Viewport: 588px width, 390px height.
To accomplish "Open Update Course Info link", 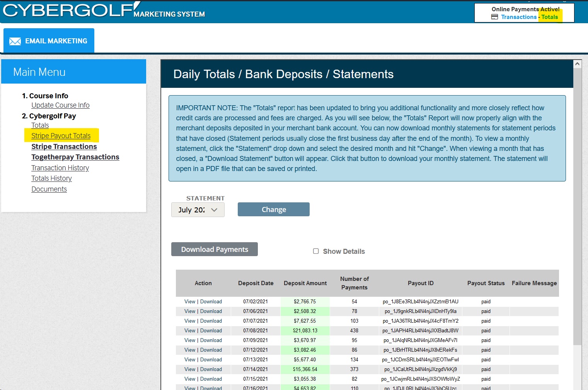I will pyautogui.click(x=60, y=105).
